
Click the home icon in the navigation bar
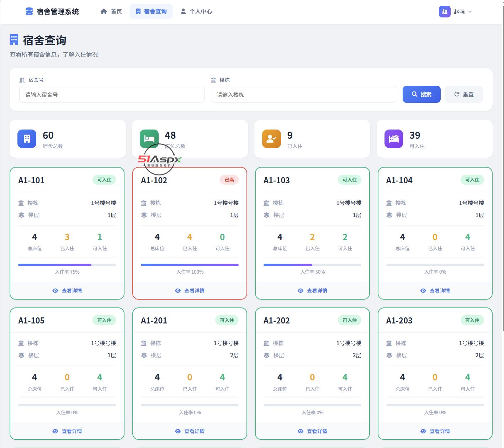[x=104, y=11]
